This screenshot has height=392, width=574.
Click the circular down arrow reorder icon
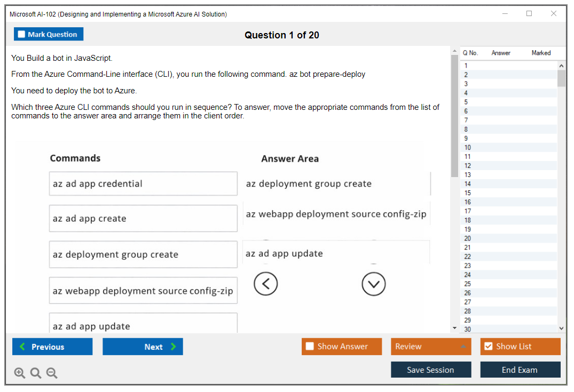click(x=373, y=284)
